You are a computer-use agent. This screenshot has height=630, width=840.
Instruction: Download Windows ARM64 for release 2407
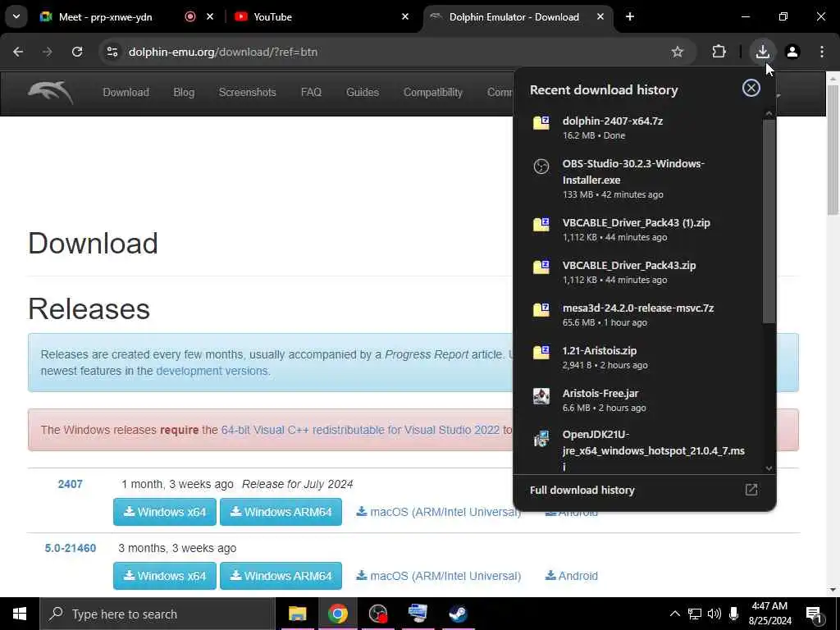coord(281,512)
